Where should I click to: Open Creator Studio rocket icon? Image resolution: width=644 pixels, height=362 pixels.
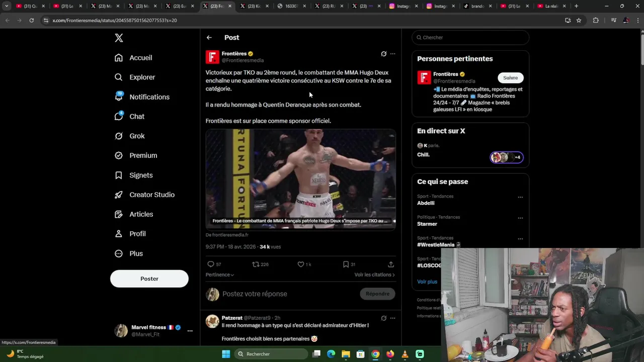[119, 195]
